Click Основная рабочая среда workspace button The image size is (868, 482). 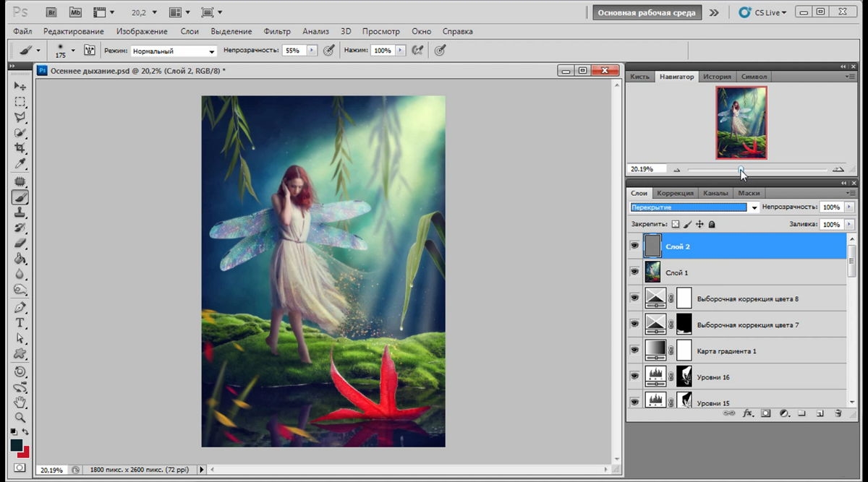[x=647, y=12]
